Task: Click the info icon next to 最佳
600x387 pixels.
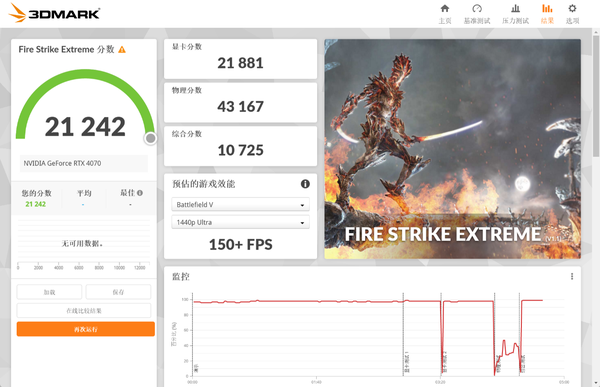Action: pos(140,193)
